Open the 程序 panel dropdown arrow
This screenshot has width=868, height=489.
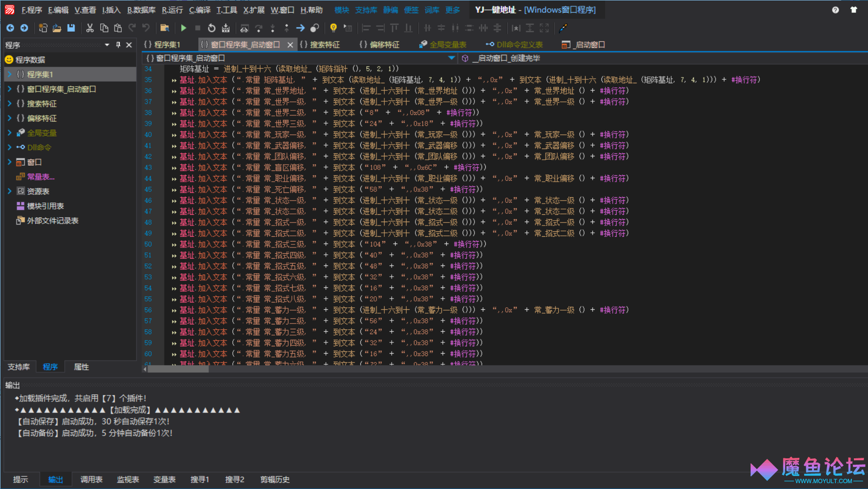pyautogui.click(x=107, y=45)
